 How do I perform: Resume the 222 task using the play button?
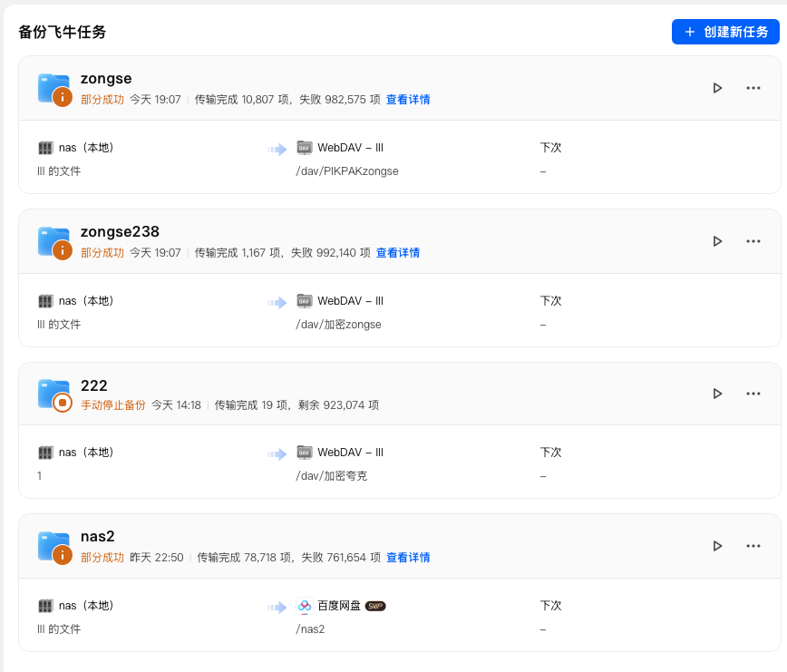[x=717, y=394]
